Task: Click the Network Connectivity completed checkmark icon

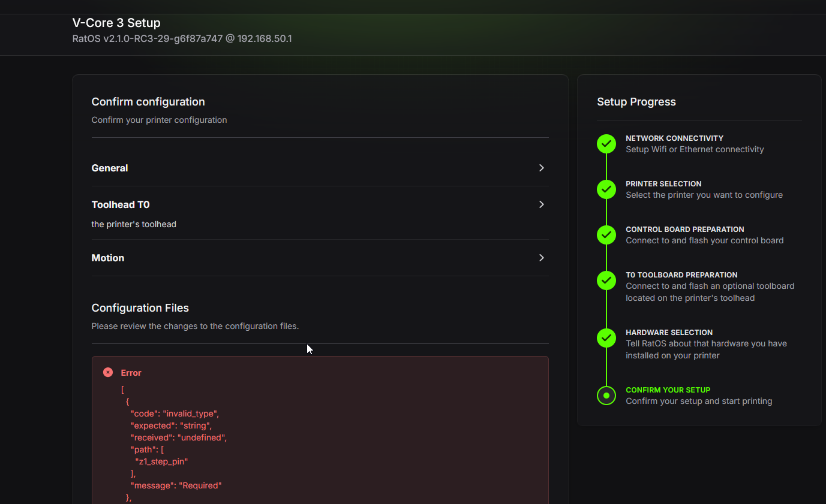Action: (606, 144)
